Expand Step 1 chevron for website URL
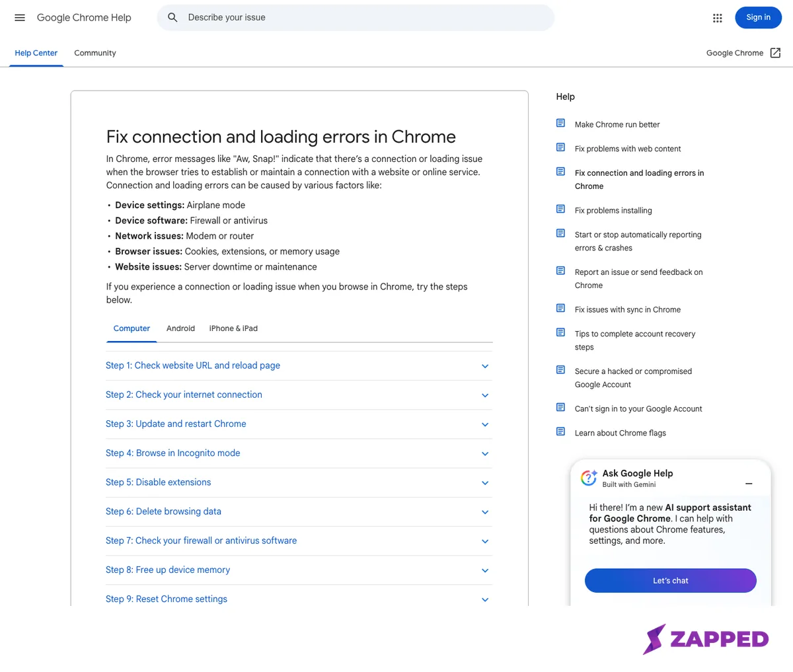Image resolution: width=793 pixels, height=672 pixels. 485,366
